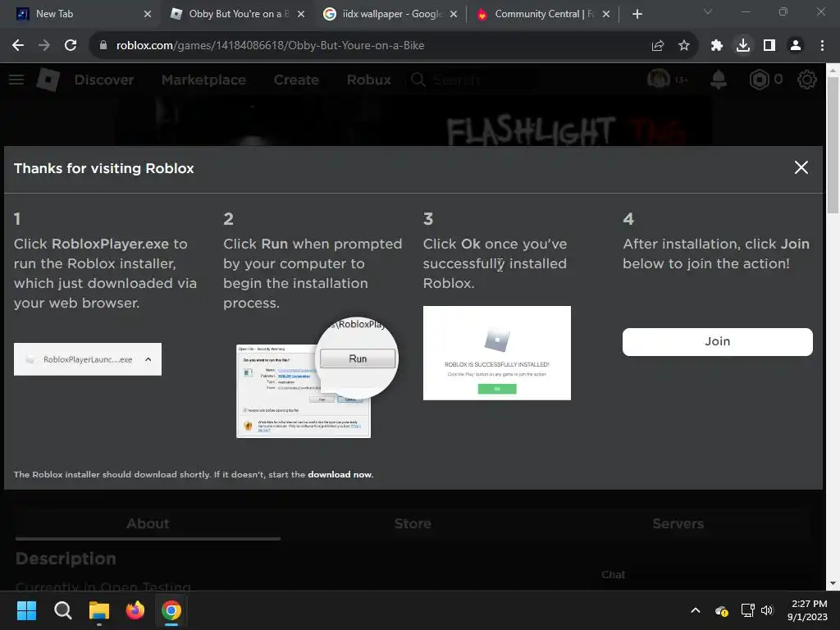
Task: Open the Chrome downloads icon
Action: (742, 46)
